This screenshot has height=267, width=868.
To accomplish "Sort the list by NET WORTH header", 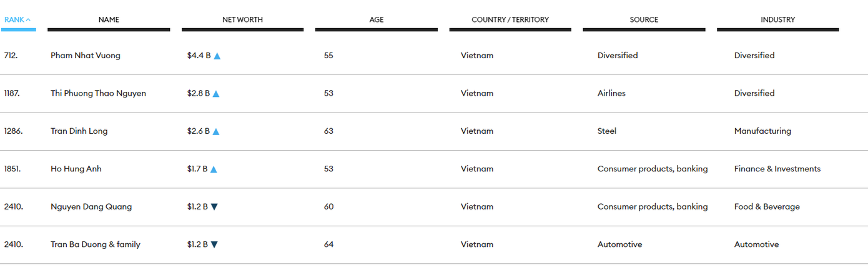I will tap(242, 20).
